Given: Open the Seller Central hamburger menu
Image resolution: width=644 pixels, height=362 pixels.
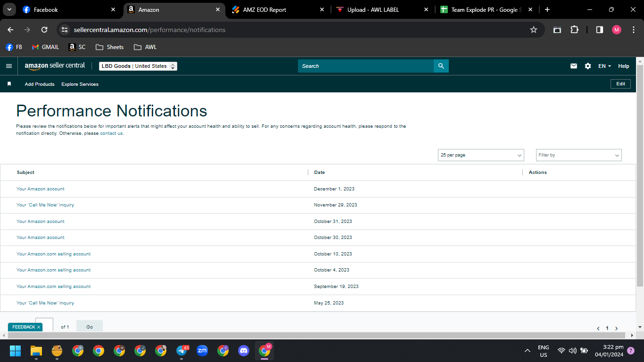Looking at the screenshot, I should point(9,66).
